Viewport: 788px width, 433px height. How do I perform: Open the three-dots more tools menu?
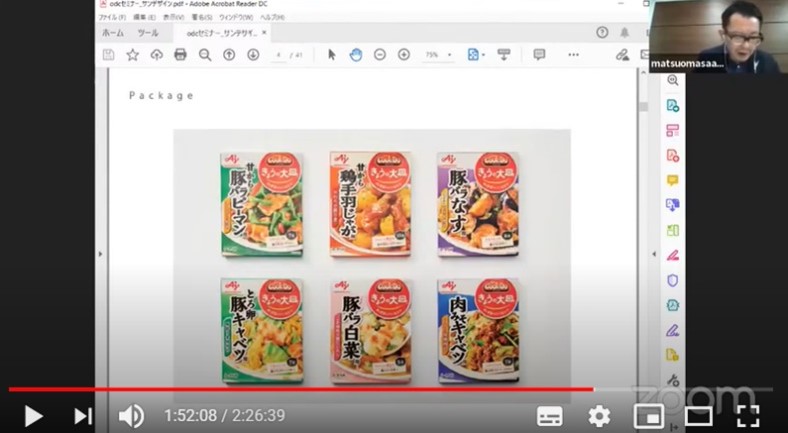point(573,55)
